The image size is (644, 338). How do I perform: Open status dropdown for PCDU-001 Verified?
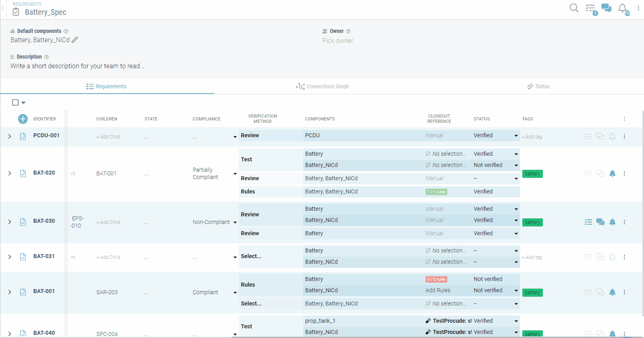tap(516, 136)
